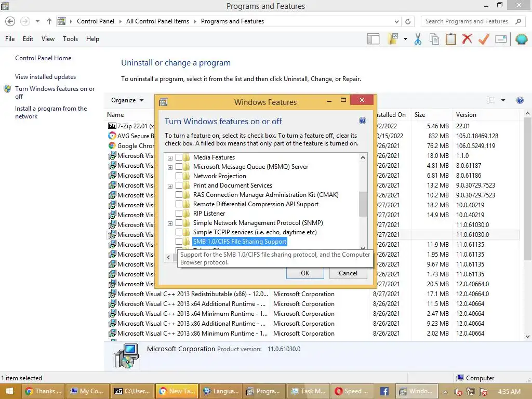Click Install a program from the network
Screen dimensions: 532x399
pos(51,112)
